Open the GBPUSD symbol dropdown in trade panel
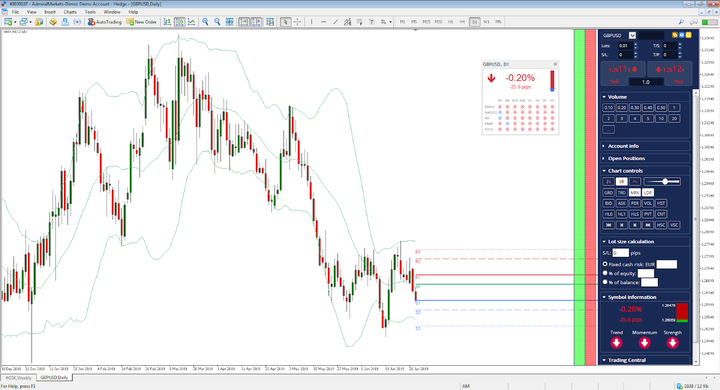 click(x=632, y=35)
